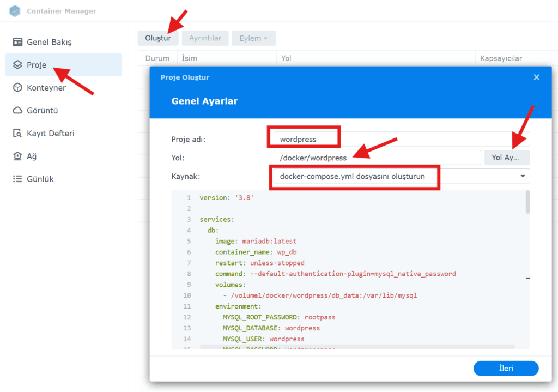This screenshot has height=392, width=558.
Task: Click the Ayrıntılar details button
Action: pos(205,38)
